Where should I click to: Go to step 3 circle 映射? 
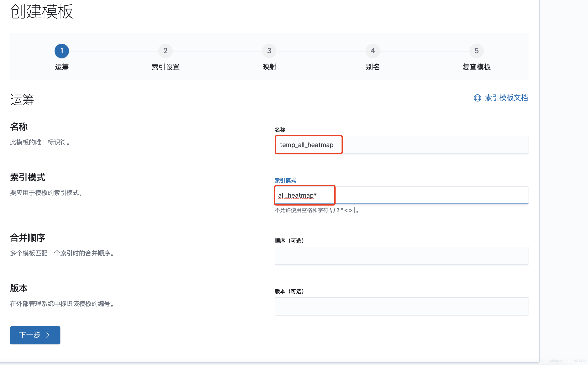click(269, 51)
